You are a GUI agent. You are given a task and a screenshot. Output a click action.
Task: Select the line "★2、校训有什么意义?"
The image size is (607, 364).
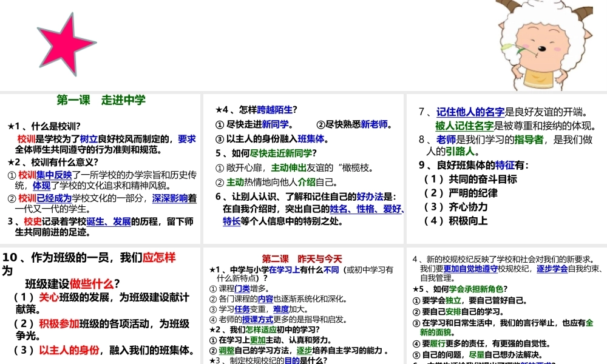coord(53,162)
